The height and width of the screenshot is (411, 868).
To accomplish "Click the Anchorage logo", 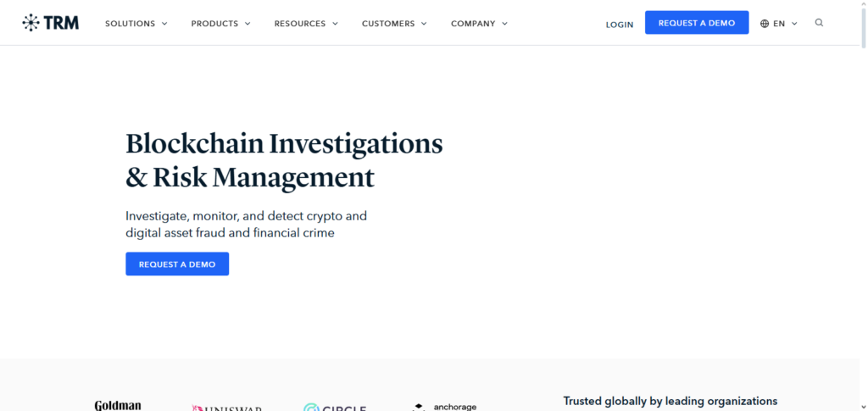I will coord(444,407).
